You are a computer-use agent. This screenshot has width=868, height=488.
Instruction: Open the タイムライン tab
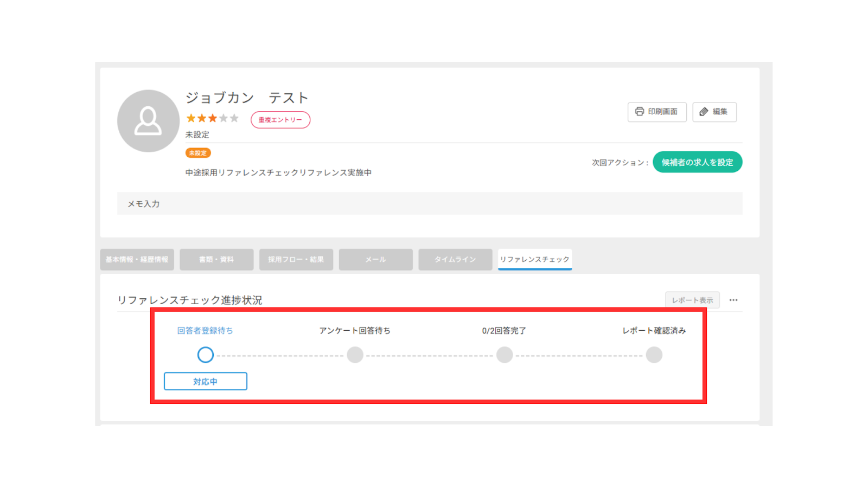(455, 260)
